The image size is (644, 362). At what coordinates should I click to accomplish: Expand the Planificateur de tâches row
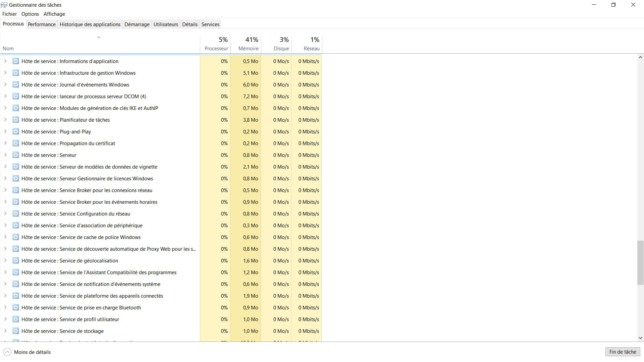[5, 120]
